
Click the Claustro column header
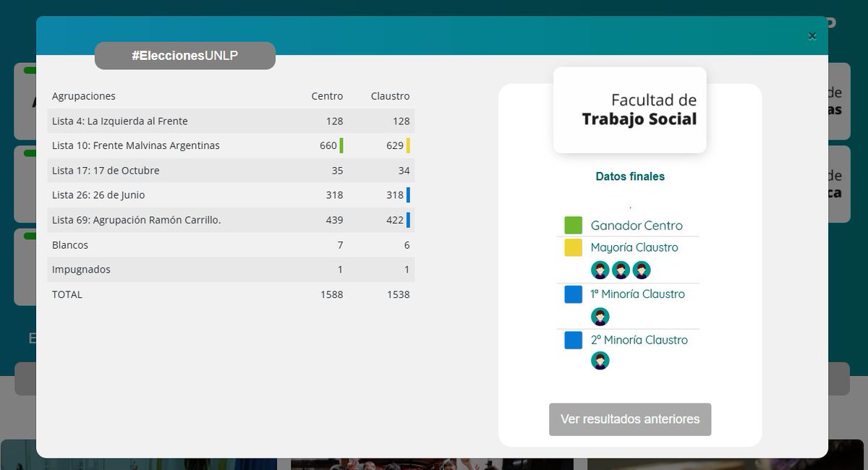[391, 96]
